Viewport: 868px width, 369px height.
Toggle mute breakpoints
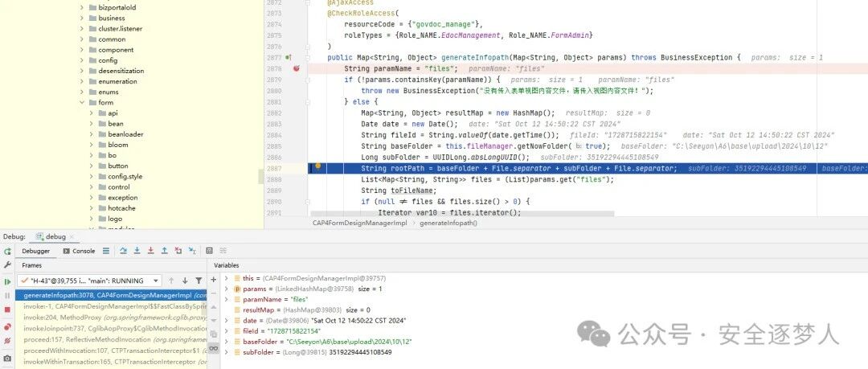click(x=7, y=342)
